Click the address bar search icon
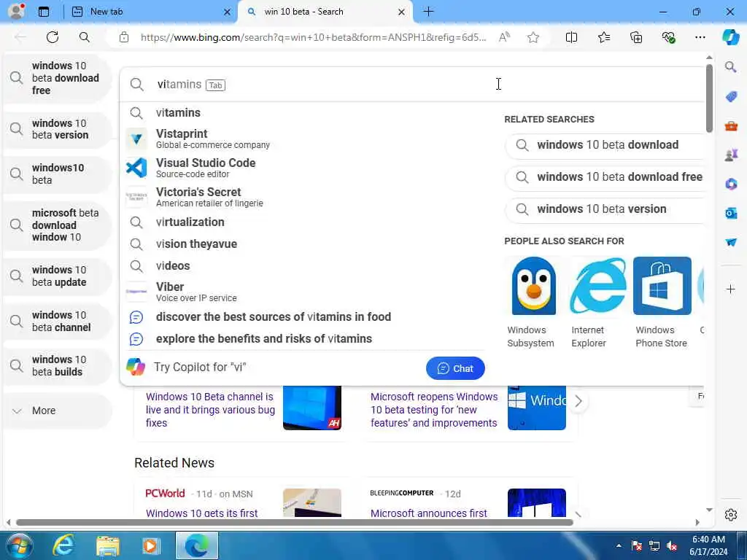This screenshot has height=560, width=747. point(85,37)
